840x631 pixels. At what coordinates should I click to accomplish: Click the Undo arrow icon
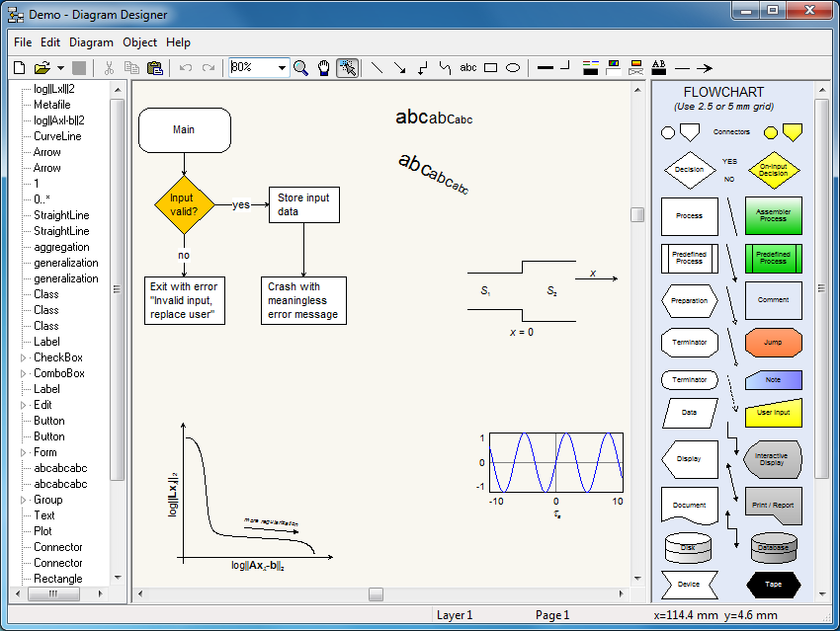(x=186, y=68)
